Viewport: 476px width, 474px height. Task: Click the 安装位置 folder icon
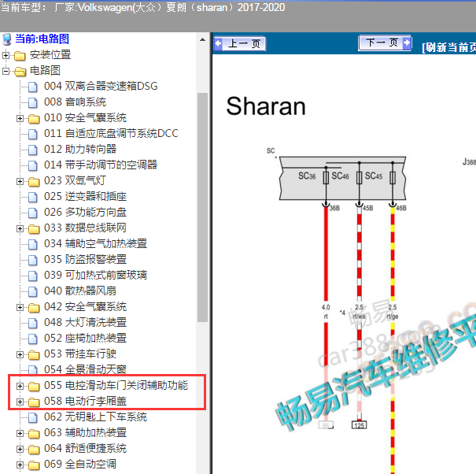coord(20,56)
